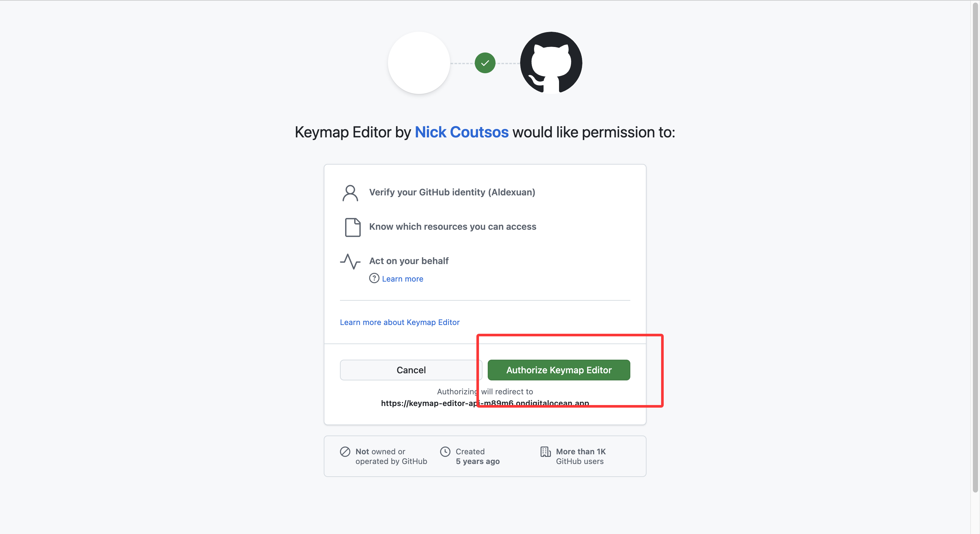This screenshot has height=534, width=980.
Task: Open Learn more about Keymap Editor link
Action: [x=400, y=322]
